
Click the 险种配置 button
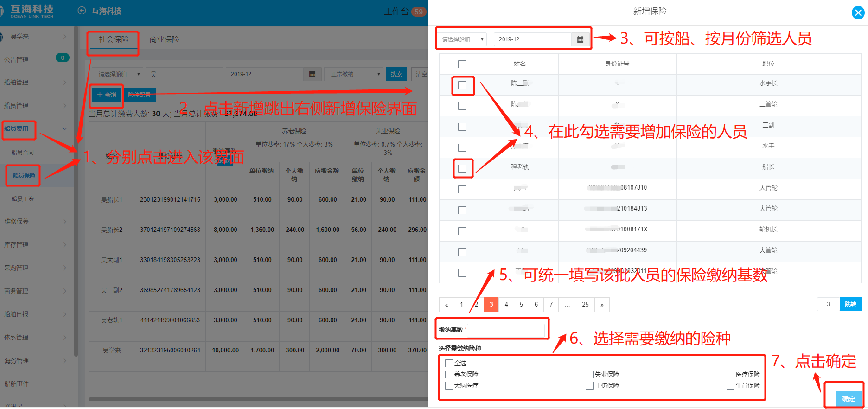140,95
